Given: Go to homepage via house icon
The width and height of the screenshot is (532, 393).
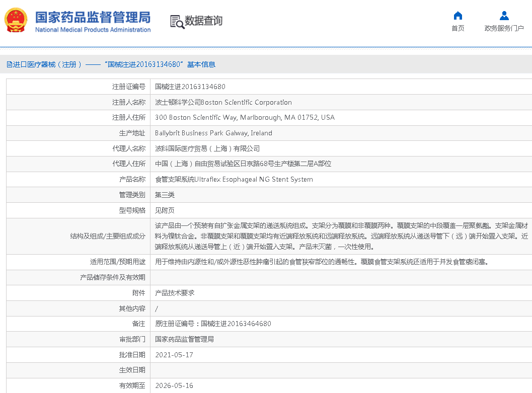Looking at the screenshot, I should click(458, 16).
